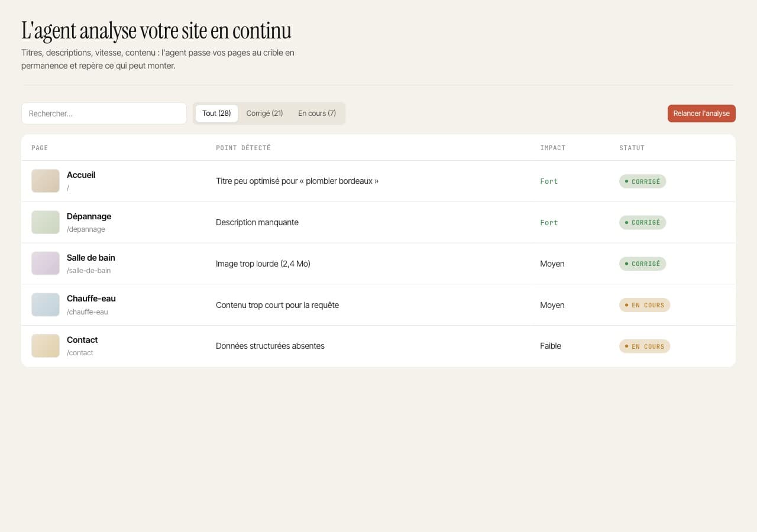Click "Titre peu optimisé pour « plombier bordeaux »"

[297, 181]
